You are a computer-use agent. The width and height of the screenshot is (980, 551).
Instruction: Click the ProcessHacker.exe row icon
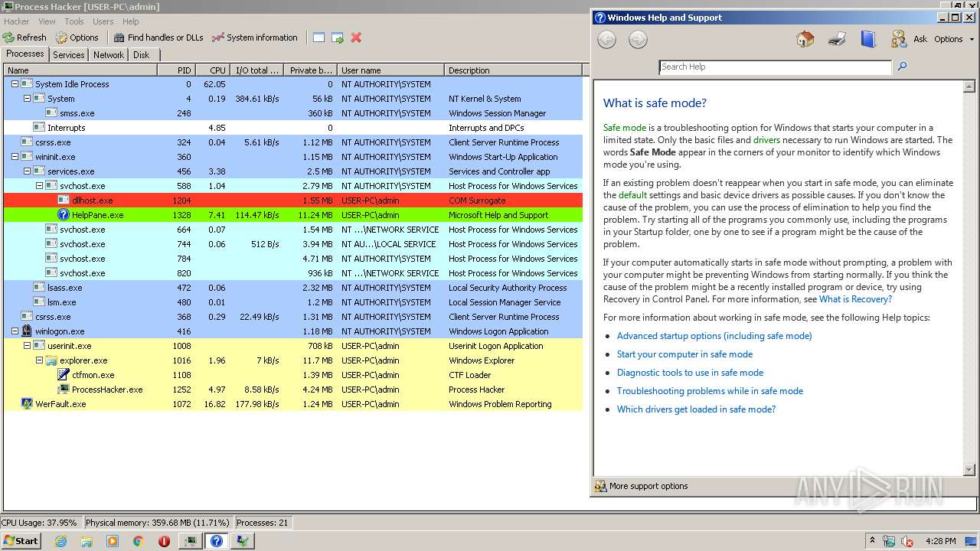(64, 390)
